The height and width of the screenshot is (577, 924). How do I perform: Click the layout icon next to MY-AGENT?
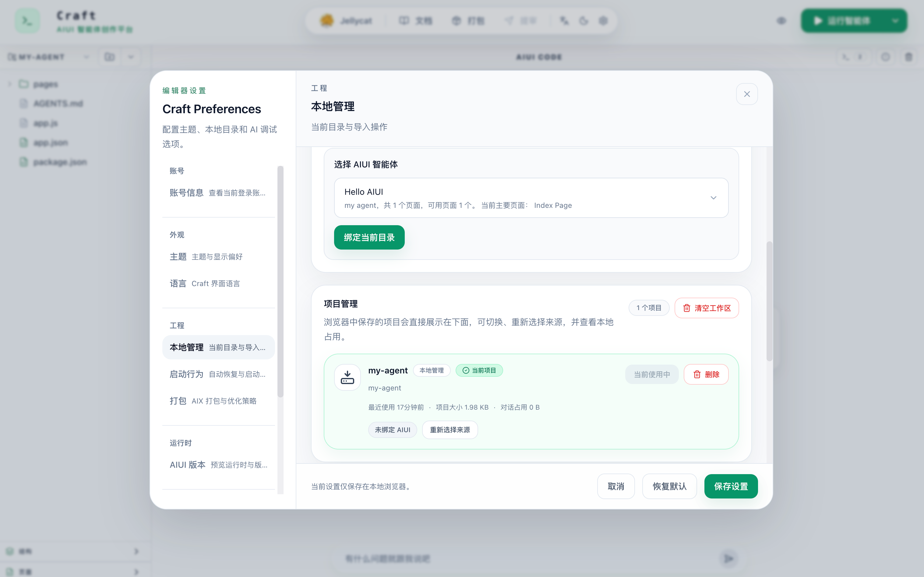coord(110,57)
